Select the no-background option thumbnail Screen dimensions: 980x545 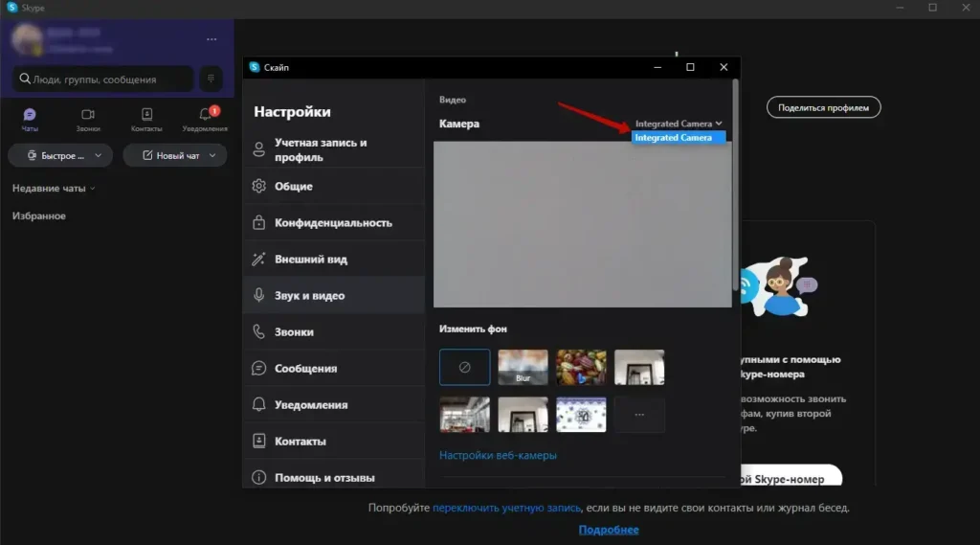464,367
